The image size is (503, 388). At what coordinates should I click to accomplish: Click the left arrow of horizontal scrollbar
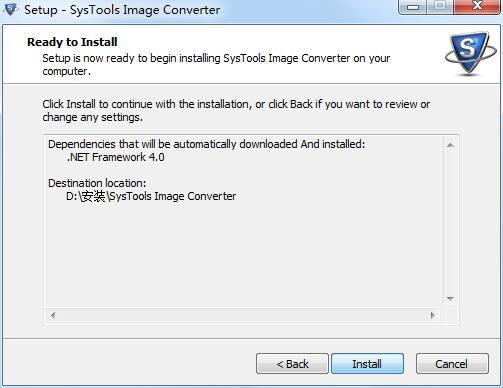(53, 315)
